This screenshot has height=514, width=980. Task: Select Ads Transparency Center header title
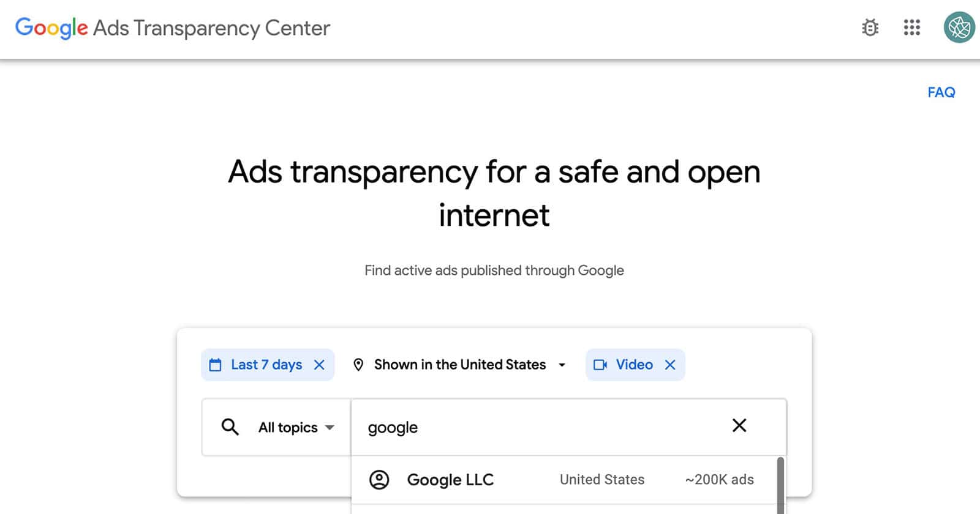click(x=210, y=28)
